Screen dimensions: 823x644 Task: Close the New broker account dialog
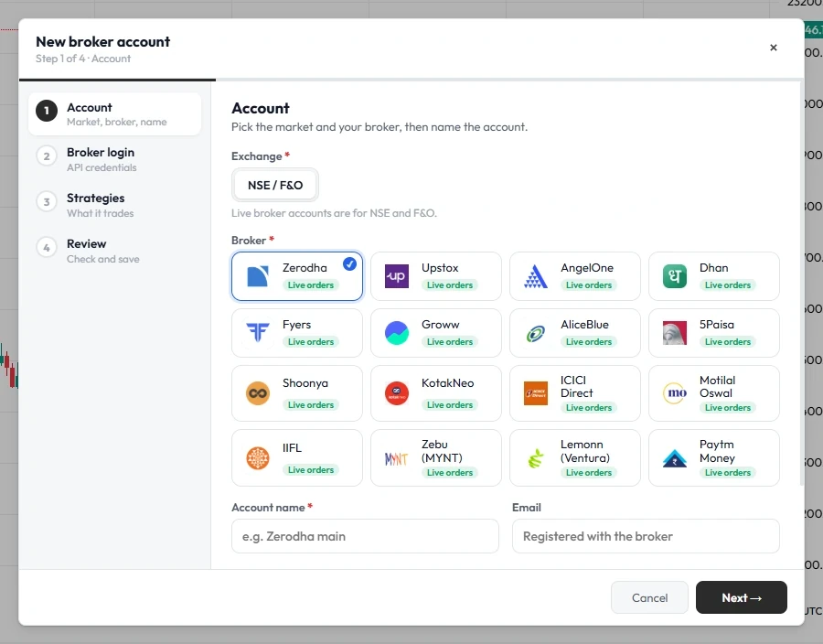773,48
